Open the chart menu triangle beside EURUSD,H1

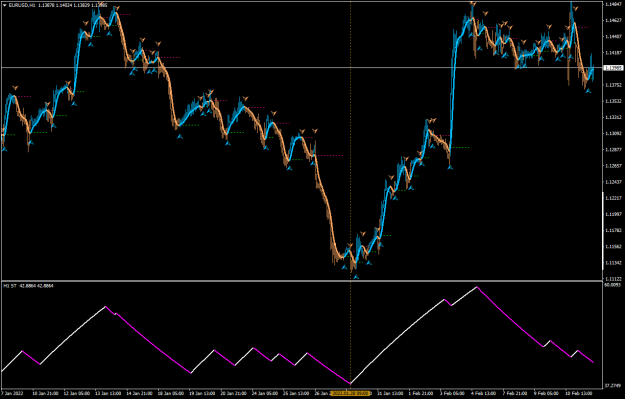(4, 5)
